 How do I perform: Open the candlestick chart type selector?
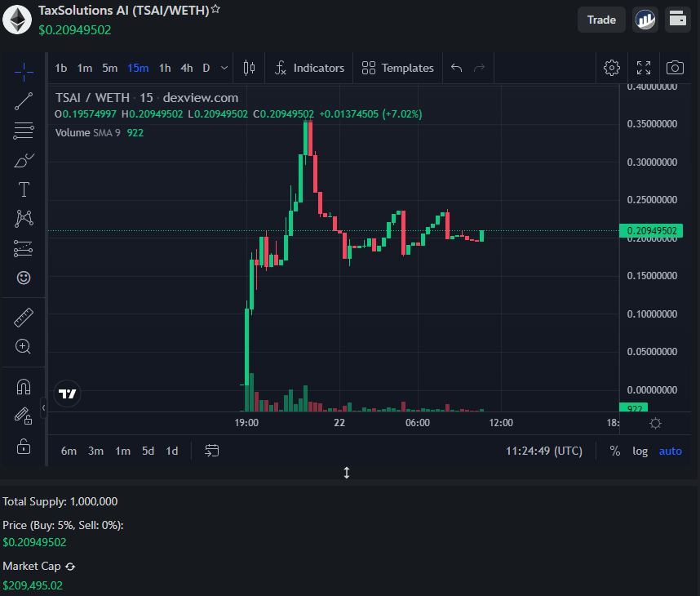[249, 68]
